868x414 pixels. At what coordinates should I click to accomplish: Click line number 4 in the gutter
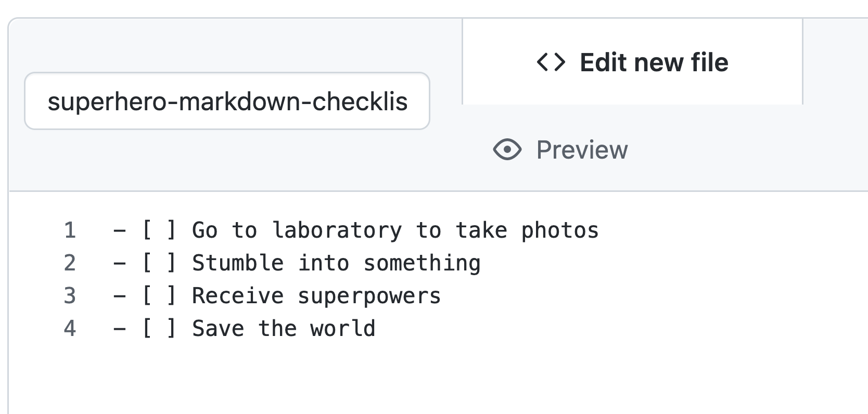point(70,329)
